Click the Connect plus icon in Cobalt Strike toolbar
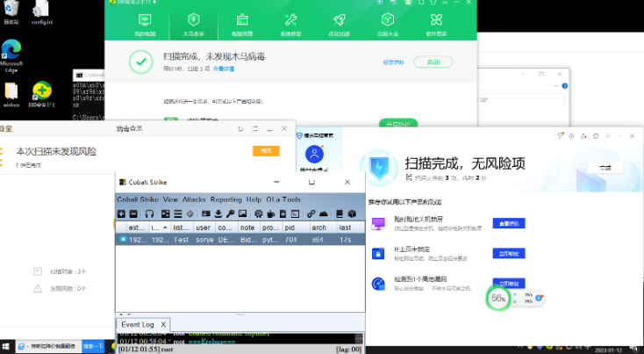Screen dimensions: 644x354 click(121, 213)
